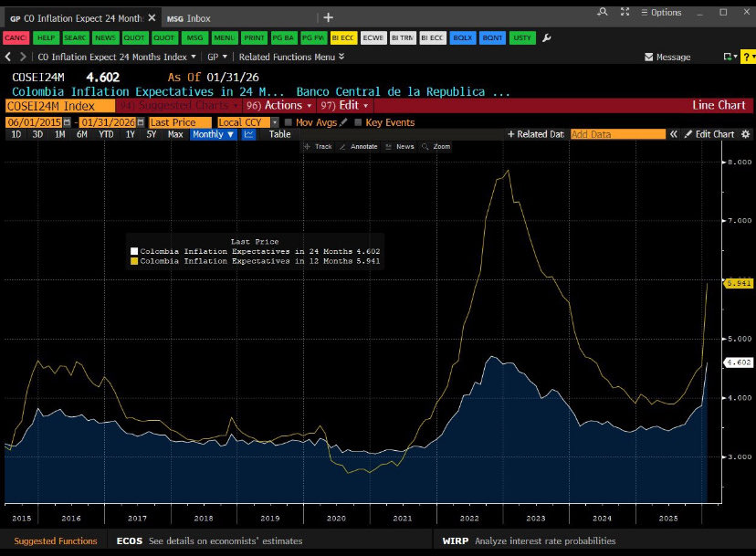Toggle the fullscreen expand icon

(x=625, y=12)
